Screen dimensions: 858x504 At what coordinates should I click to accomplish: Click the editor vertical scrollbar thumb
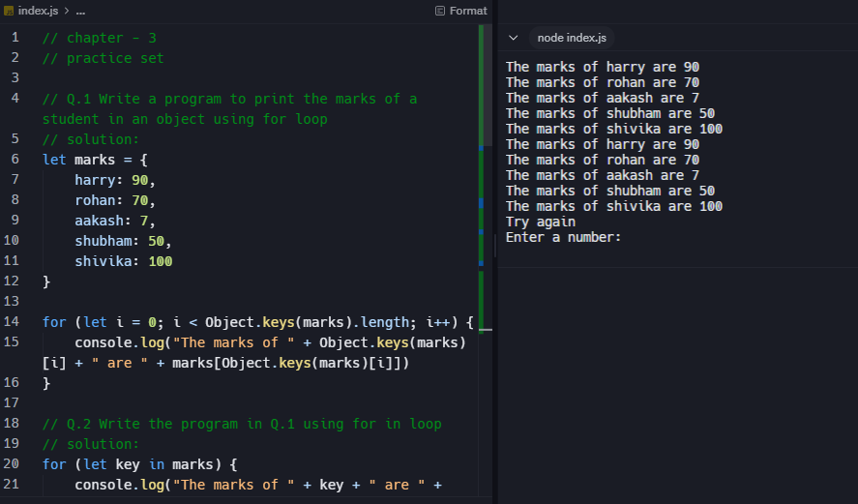tap(486, 86)
